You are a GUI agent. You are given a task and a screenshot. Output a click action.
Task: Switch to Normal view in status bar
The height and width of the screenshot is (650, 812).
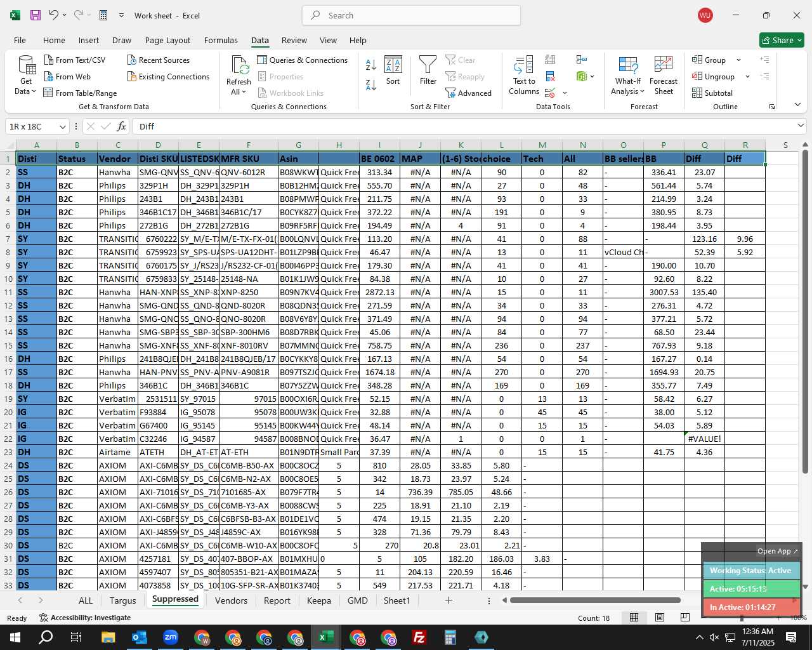(x=634, y=618)
